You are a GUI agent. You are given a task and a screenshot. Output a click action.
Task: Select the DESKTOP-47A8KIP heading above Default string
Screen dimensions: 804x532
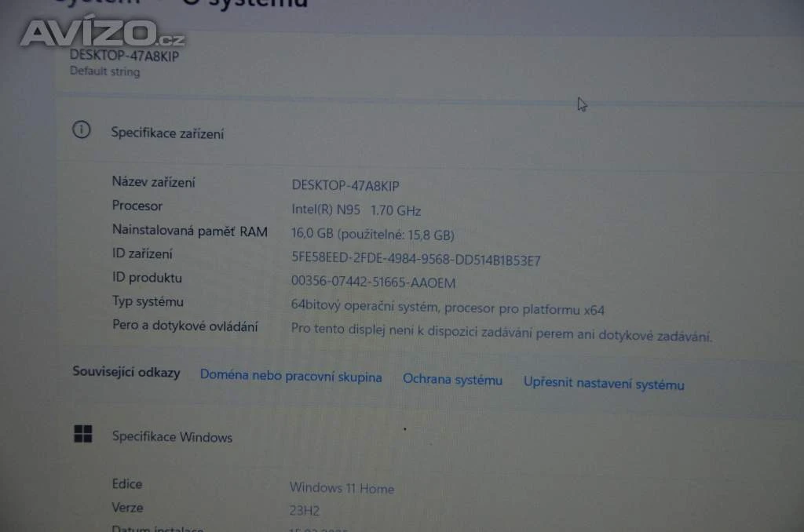(x=125, y=56)
